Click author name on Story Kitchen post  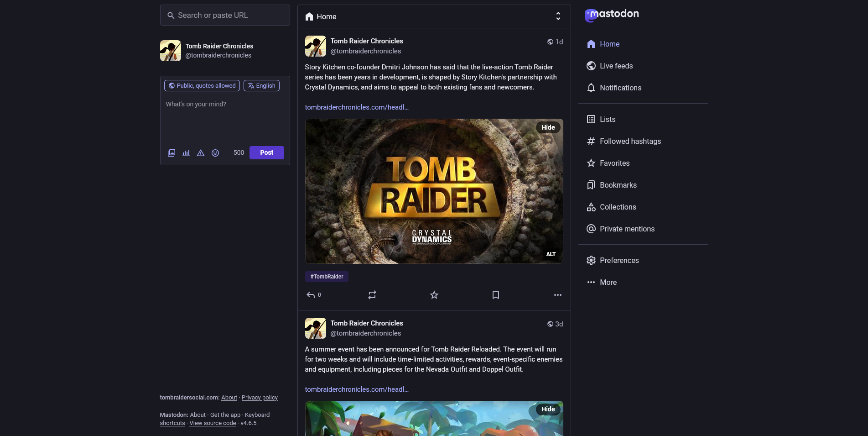pyautogui.click(x=367, y=41)
